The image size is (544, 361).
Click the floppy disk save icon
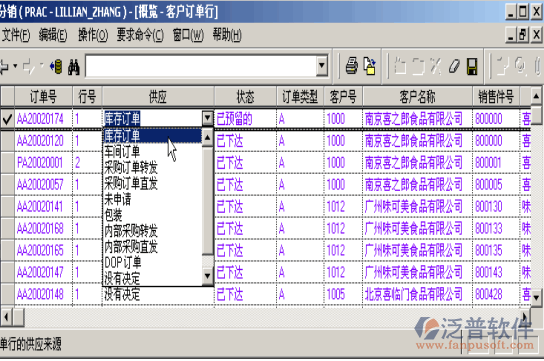click(472, 66)
